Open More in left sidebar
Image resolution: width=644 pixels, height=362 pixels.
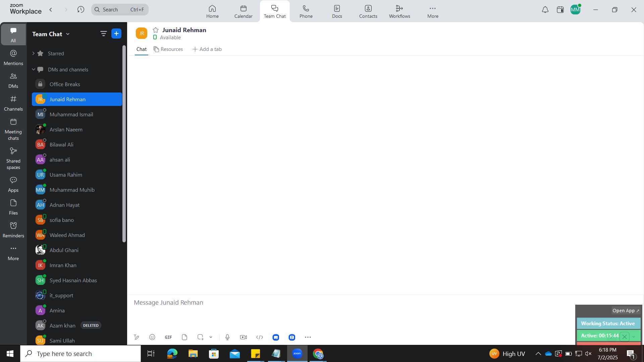(13, 253)
